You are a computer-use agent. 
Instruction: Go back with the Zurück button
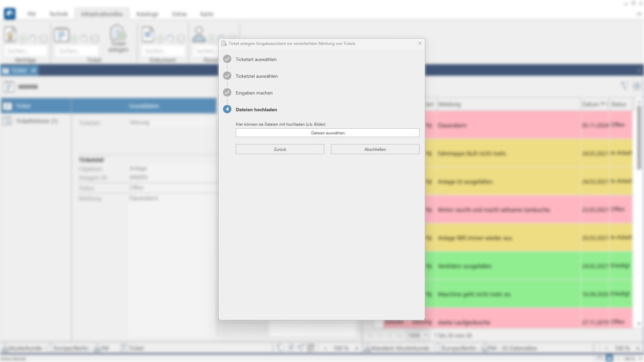tap(280, 149)
